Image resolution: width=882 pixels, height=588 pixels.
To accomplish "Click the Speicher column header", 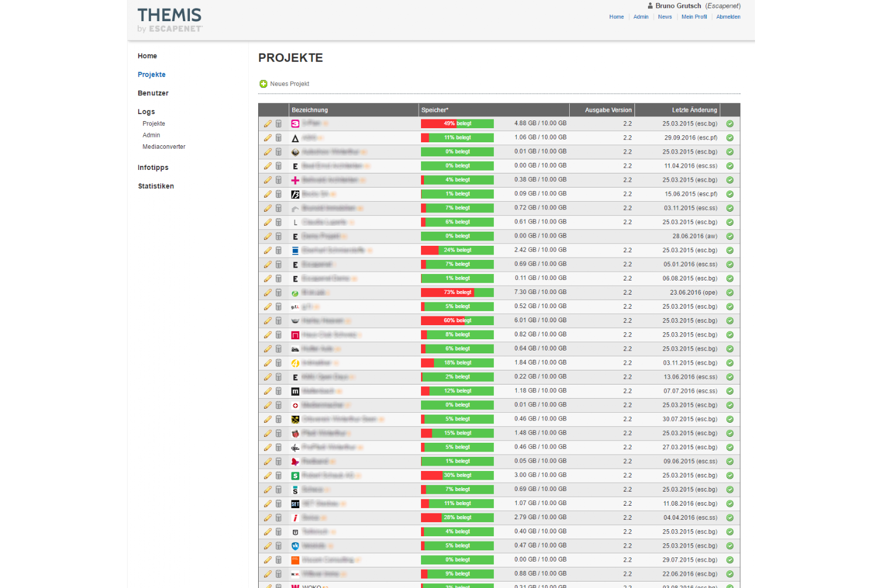I will pos(435,110).
